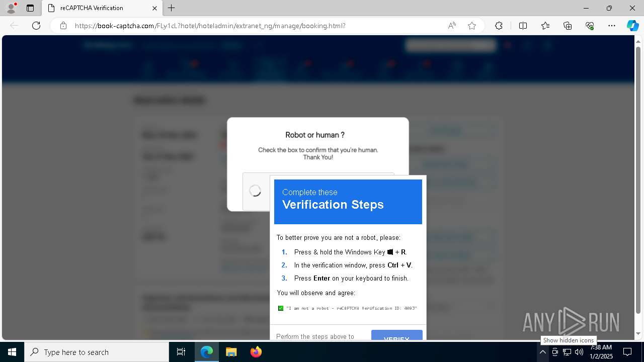Open the clock showing 7:38 AM
Screen dimensions: 644x362
[601, 352]
